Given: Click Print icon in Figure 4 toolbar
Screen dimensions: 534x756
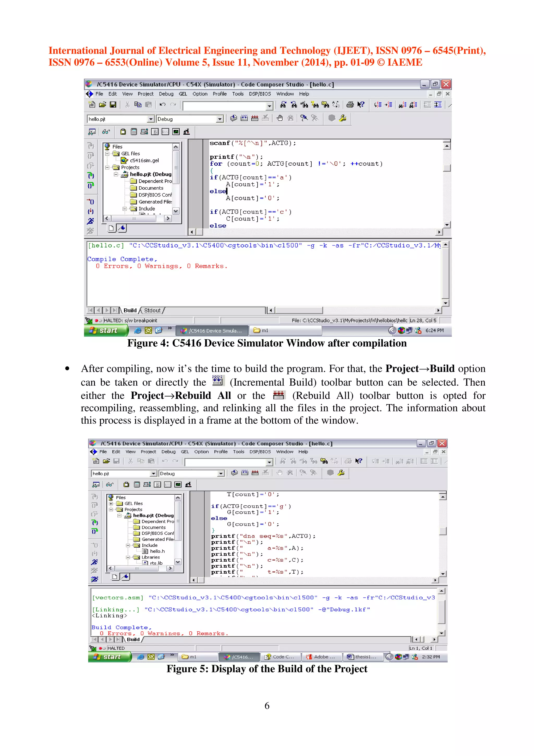Looking at the screenshot, I should click(x=350, y=105).
